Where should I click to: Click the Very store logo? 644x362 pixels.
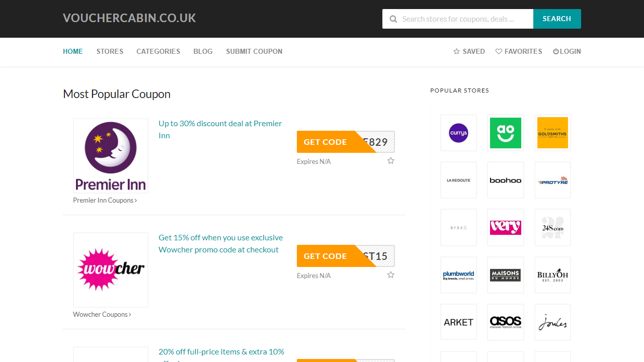tap(506, 227)
